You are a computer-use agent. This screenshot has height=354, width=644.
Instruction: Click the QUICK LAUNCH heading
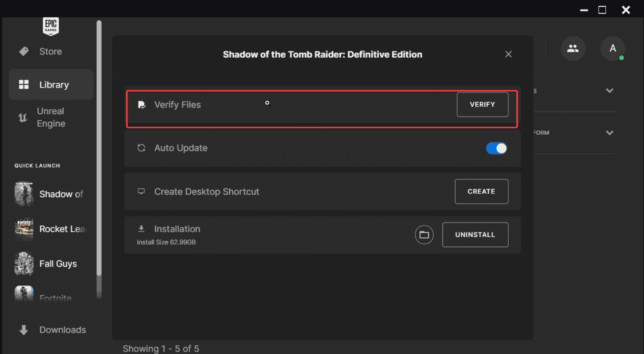[x=37, y=166]
